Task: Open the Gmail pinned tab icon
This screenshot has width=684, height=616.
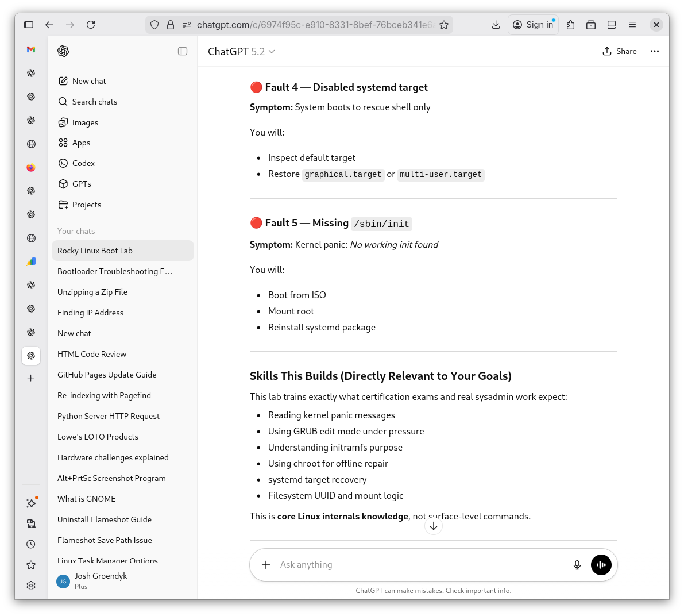Action: pos(31,49)
